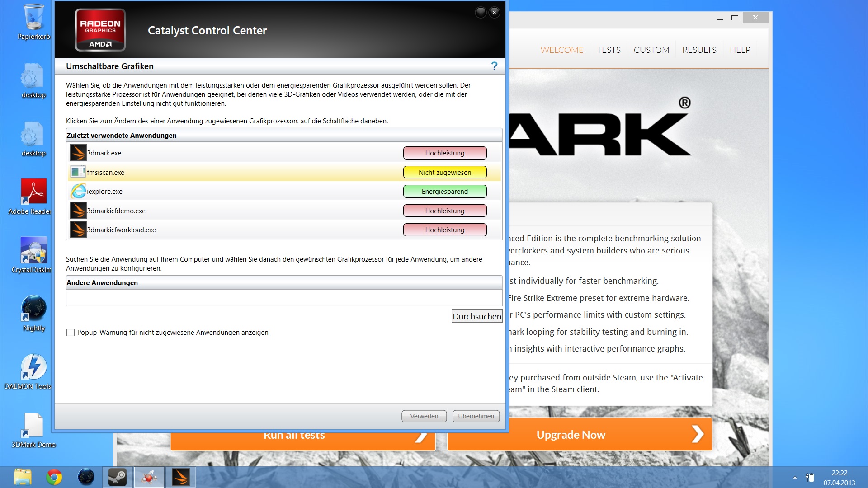Viewport: 868px width, 488px height.
Task: Click the 3dmark.exe application icon
Action: [78, 153]
